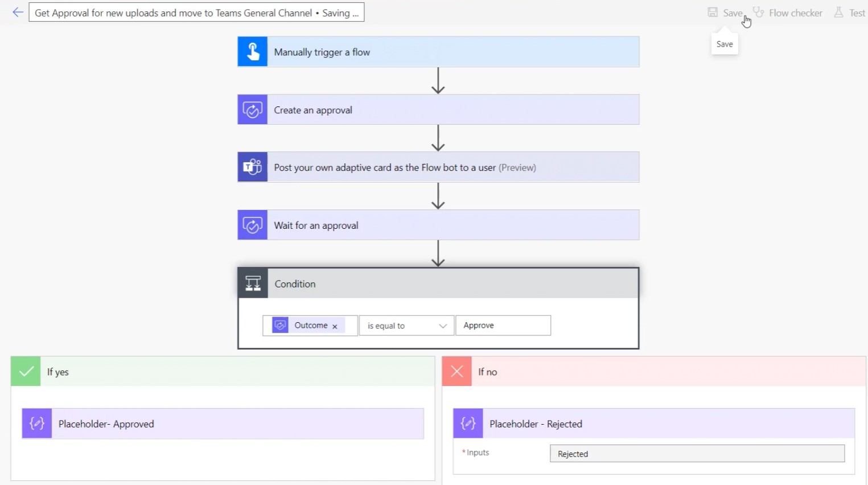Screen dimensions: 868x485
Task: Click the Approve value field
Action: [x=503, y=326]
